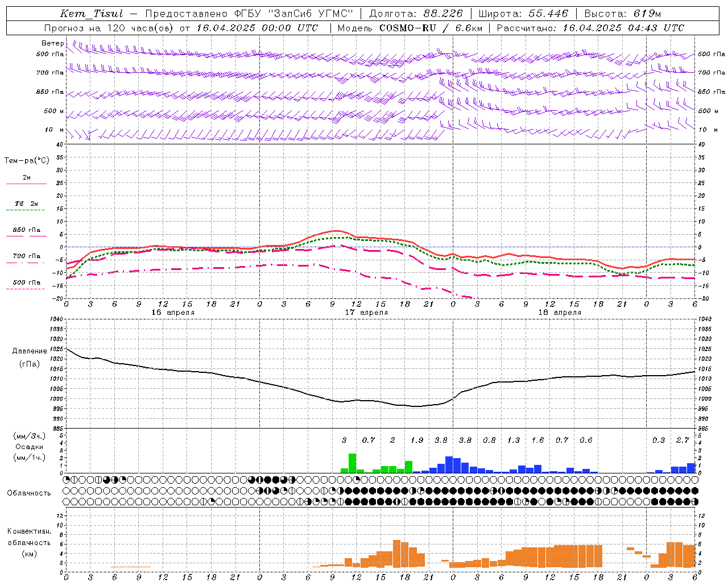Click the '1.3' three-hour precipitation value
Image resolution: width=728 pixels, height=582 pixels.
(x=514, y=440)
